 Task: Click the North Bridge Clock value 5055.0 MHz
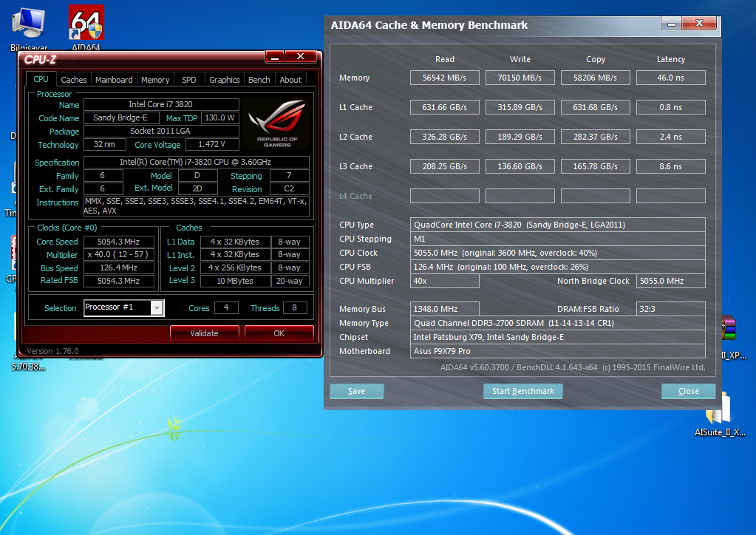[671, 281]
